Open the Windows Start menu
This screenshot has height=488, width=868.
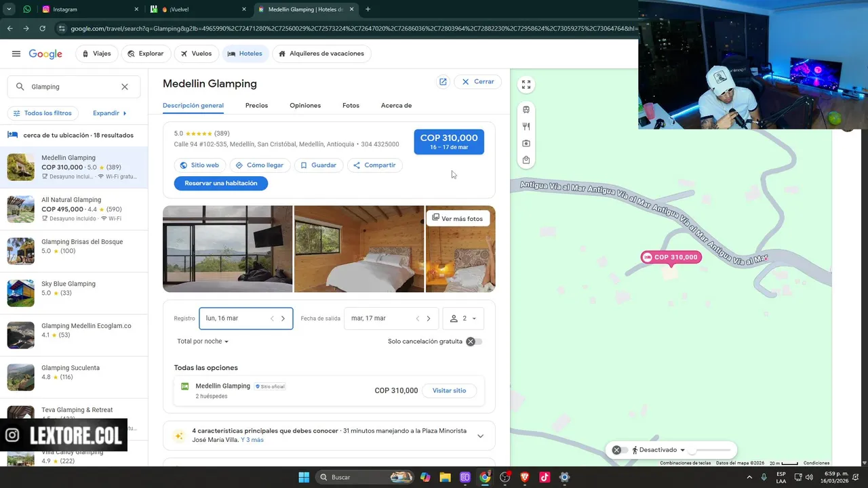[304, 477]
